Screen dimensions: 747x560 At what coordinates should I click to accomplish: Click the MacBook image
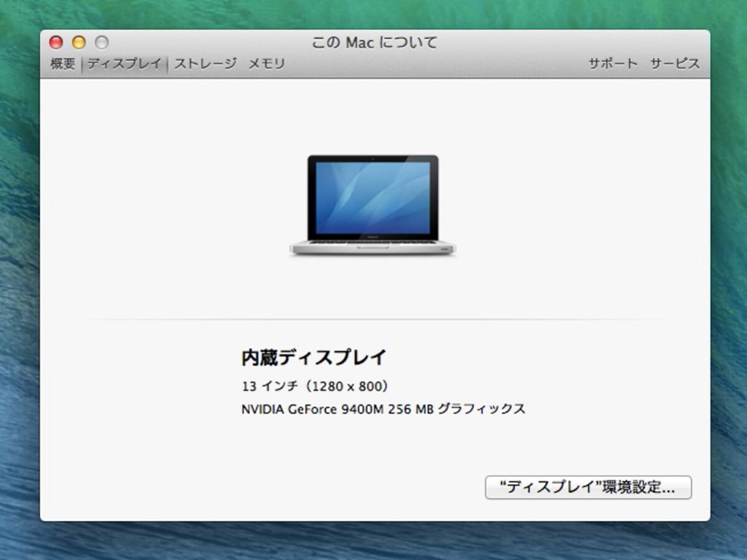pyautogui.click(x=373, y=205)
